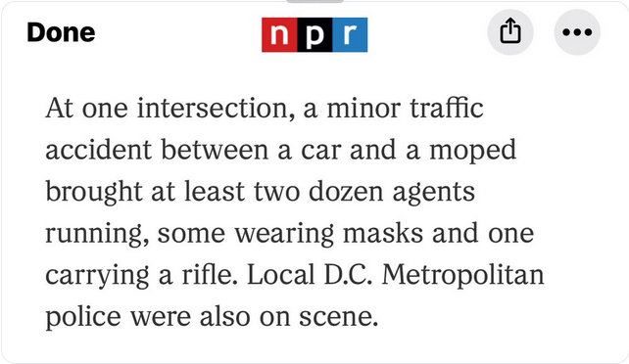Click the word 'scene' ending the paragraph
The width and height of the screenshot is (629, 364).
click(339, 317)
